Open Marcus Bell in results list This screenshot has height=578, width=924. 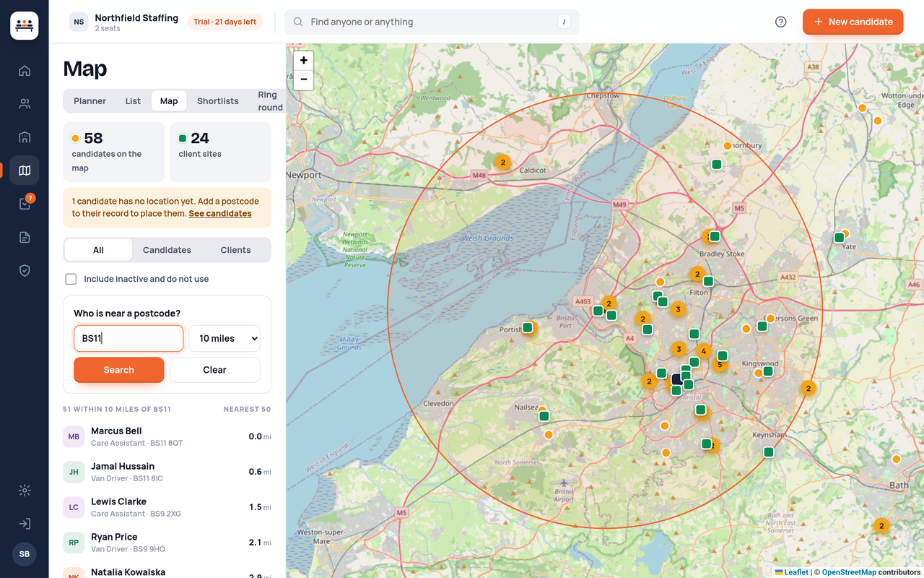coord(167,436)
